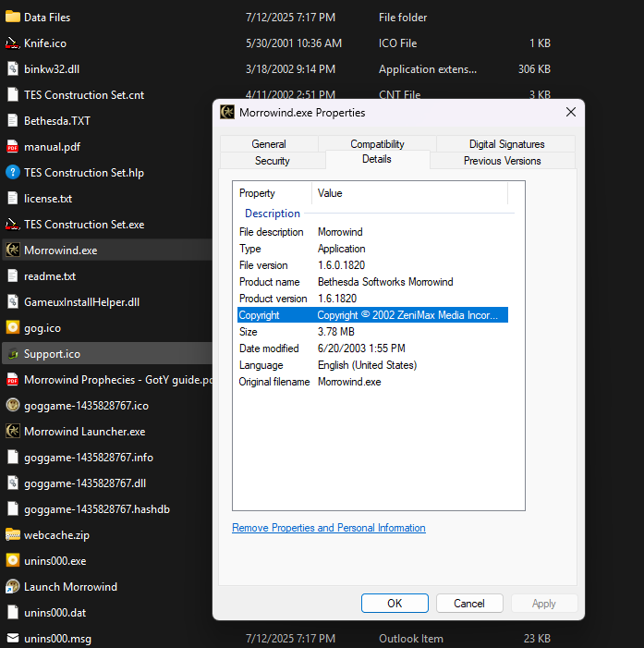Viewport: 644px width, 648px height.
Task: Close the Morrowind.exe Properties dialog
Action: click(x=570, y=112)
